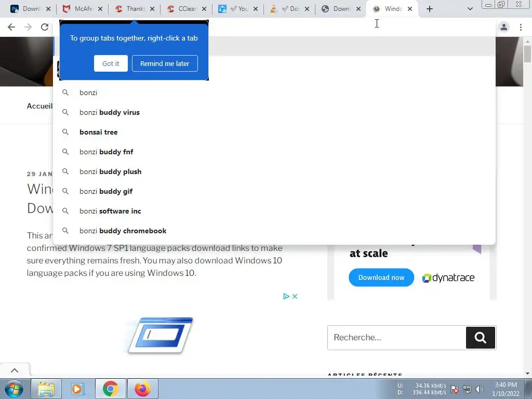Viewport: 532px width, 399px height.
Task: Choose the 'bonsai tree' suggestion
Action: tap(274, 132)
